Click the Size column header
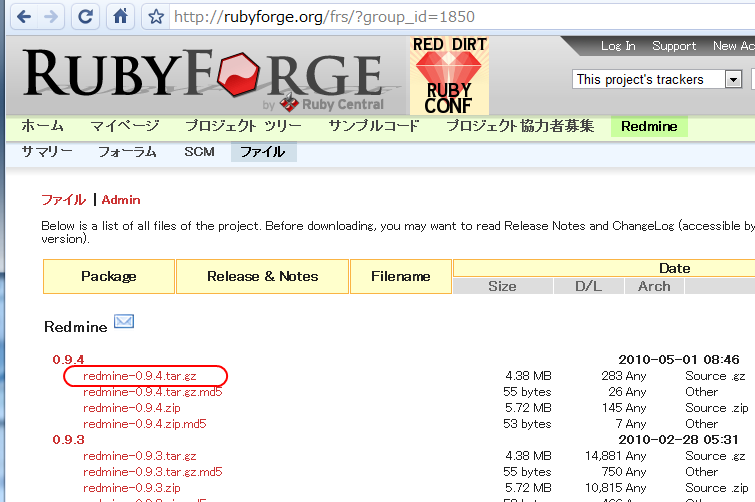The image size is (755, 502). 502,286
